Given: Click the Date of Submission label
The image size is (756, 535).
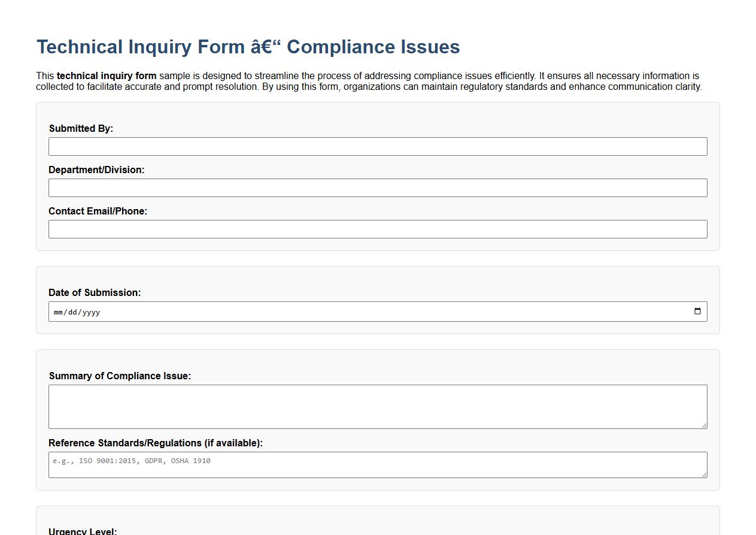Looking at the screenshot, I should coord(94,292).
